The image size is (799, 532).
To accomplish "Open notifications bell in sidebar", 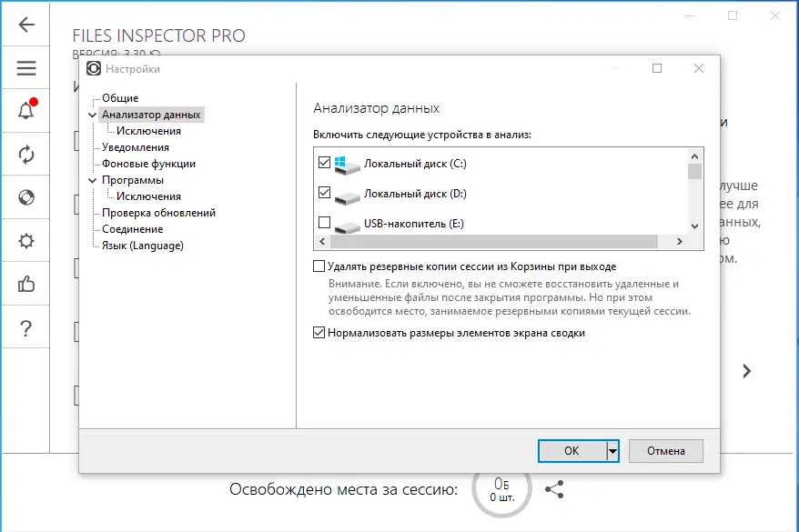I will pyautogui.click(x=26, y=110).
